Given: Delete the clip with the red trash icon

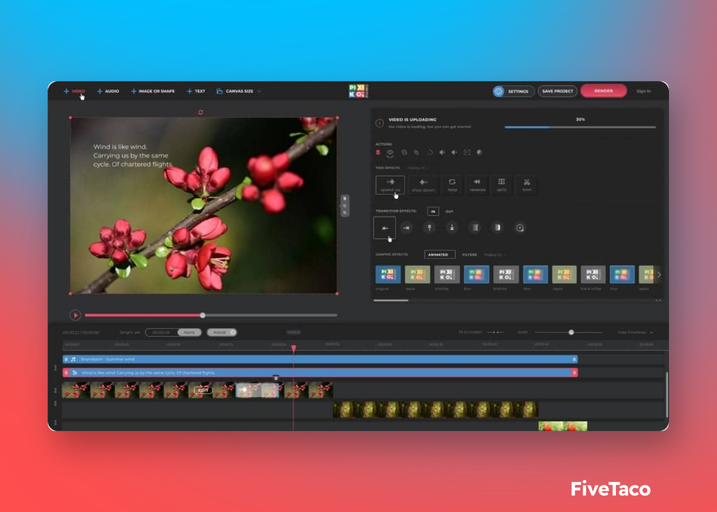Looking at the screenshot, I should tap(378, 152).
